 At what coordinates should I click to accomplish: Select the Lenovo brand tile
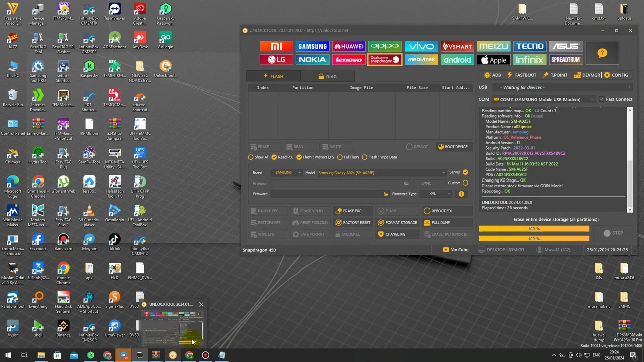pyautogui.click(x=349, y=60)
